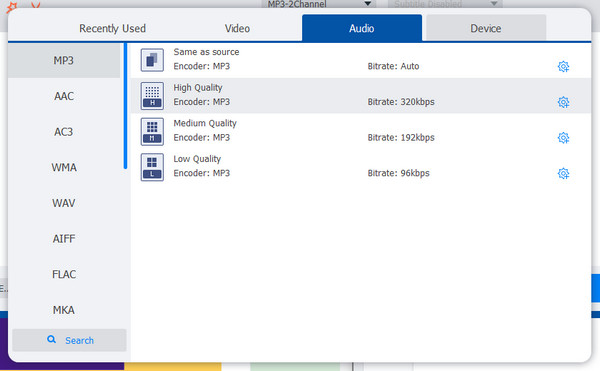Switch to the Recently Used tab
Image resolution: width=600 pixels, height=371 pixels.
click(112, 28)
